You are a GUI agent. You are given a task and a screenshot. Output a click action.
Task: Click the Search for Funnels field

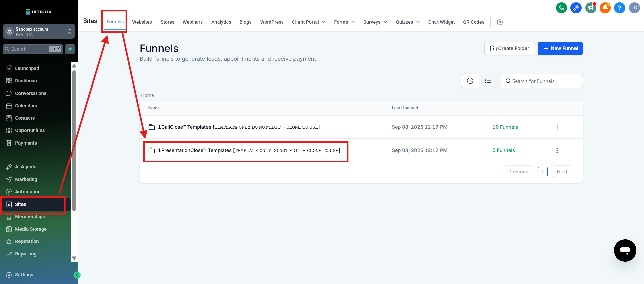click(542, 81)
